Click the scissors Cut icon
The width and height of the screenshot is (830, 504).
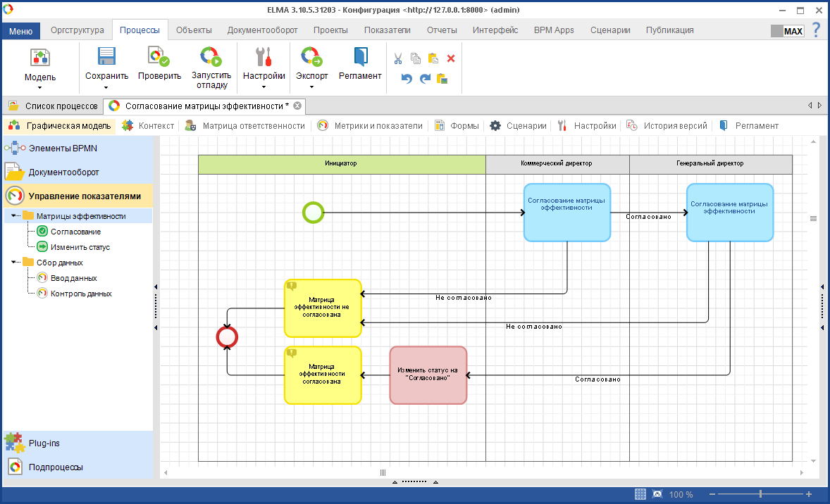(x=398, y=58)
